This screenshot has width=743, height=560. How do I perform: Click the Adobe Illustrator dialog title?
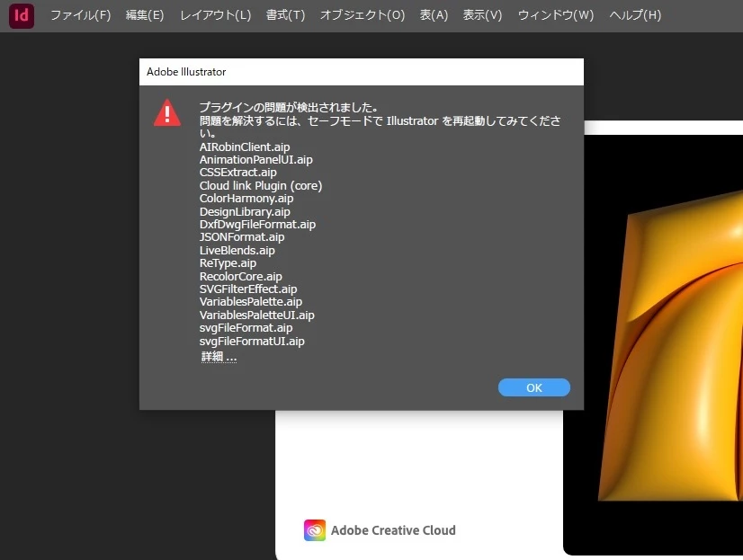point(186,72)
